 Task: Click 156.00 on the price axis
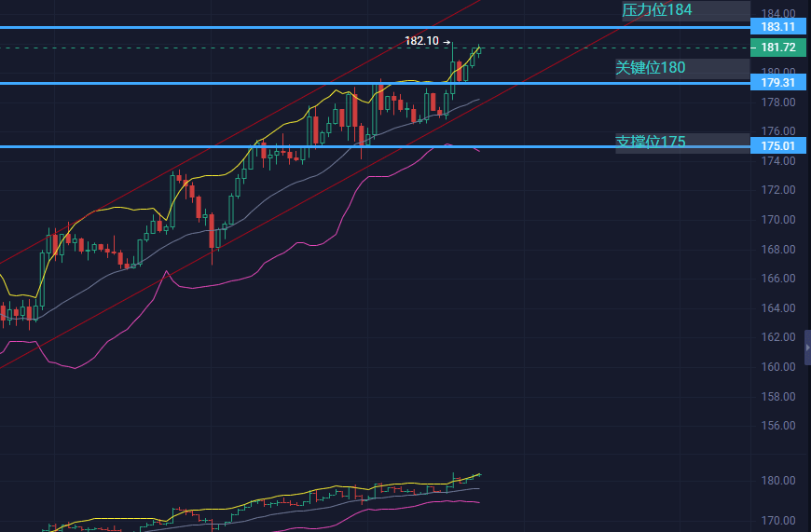(777, 426)
